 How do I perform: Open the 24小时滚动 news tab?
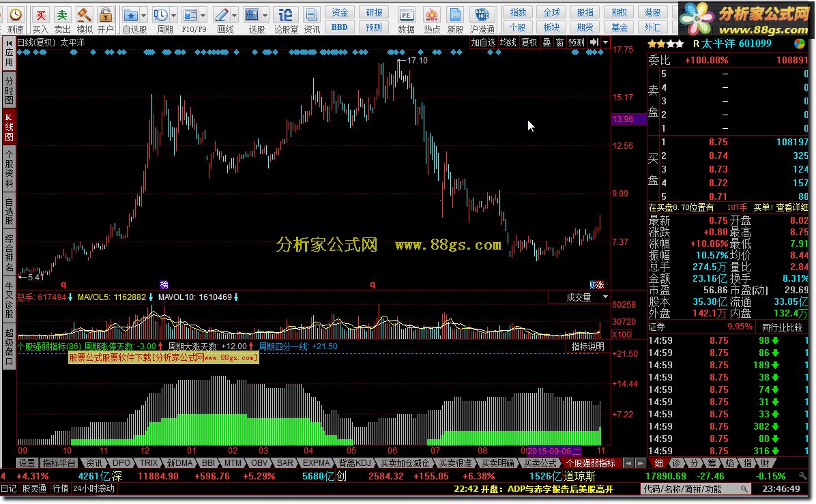(93, 489)
